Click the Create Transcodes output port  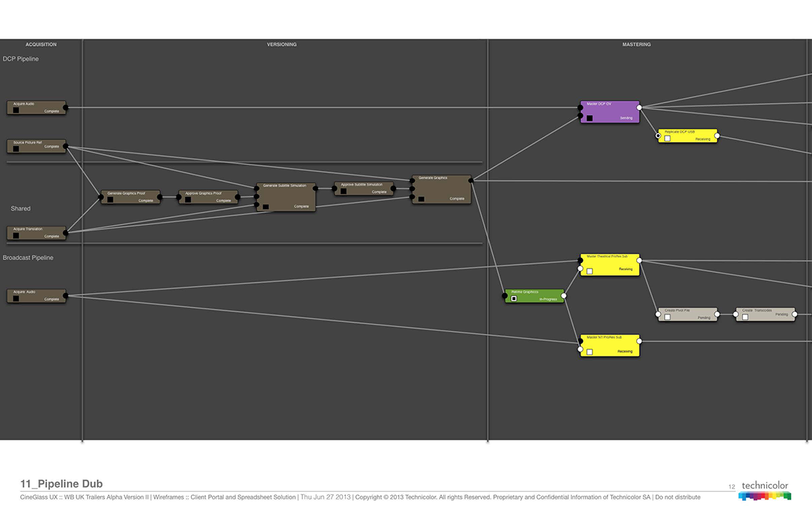click(x=794, y=314)
